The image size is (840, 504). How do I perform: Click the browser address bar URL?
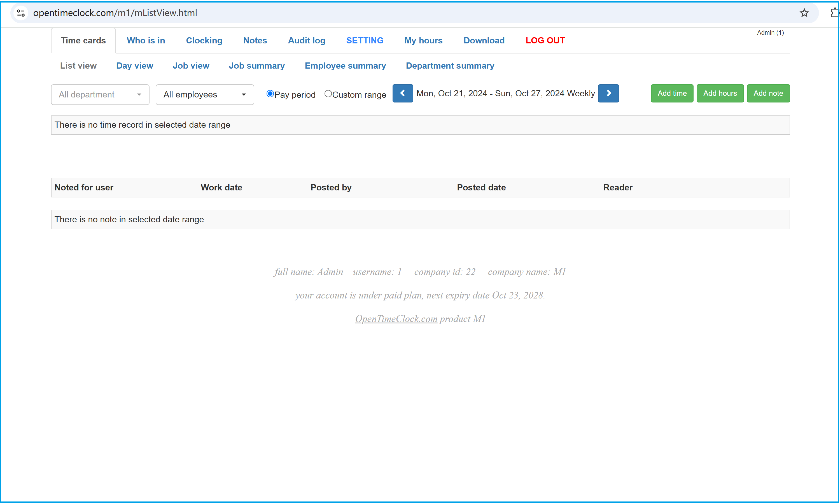[x=115, y=13]
